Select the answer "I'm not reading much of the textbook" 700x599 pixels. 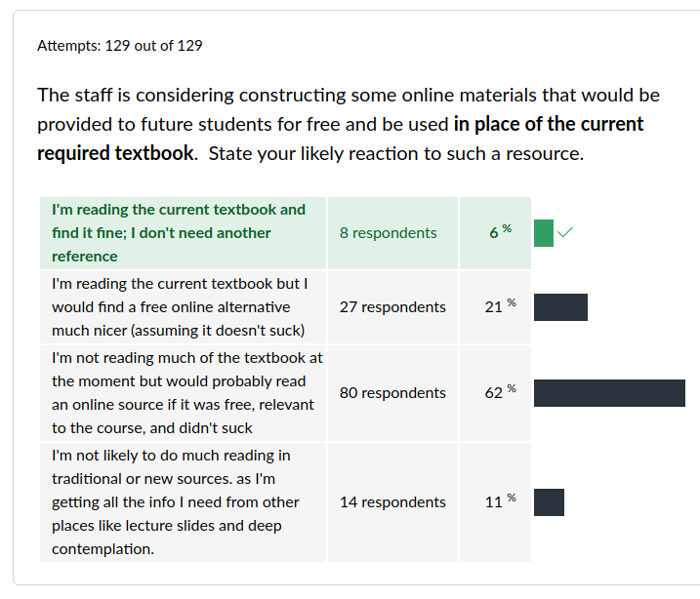click(x=183, y=393)
